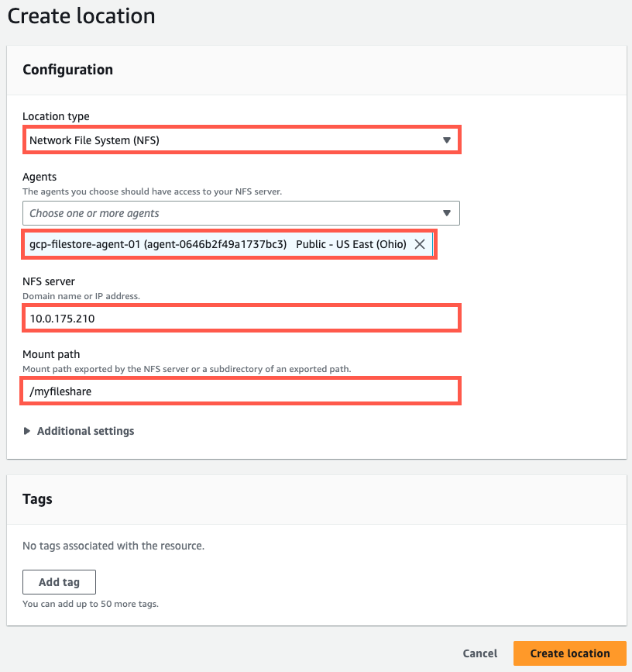Cancel the location creation
Screen dimensions: 632x672
pyautogui.click(x=479, y=653)
